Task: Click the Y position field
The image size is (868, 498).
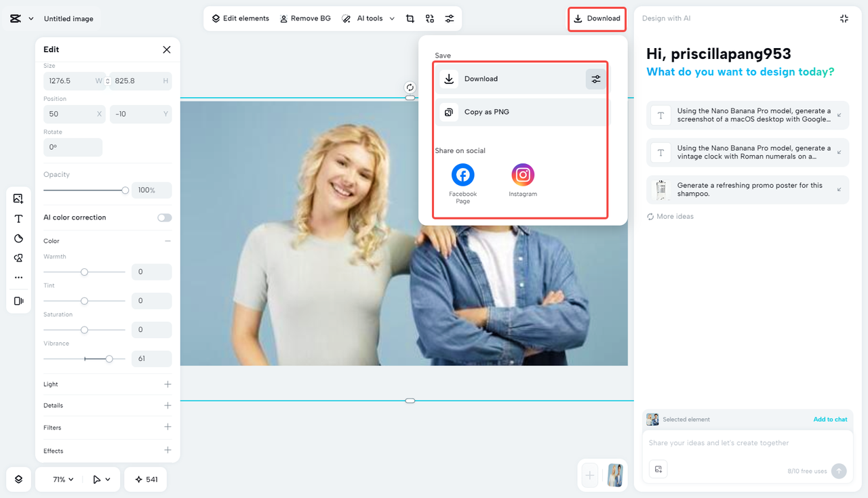Action: point(141,114)
